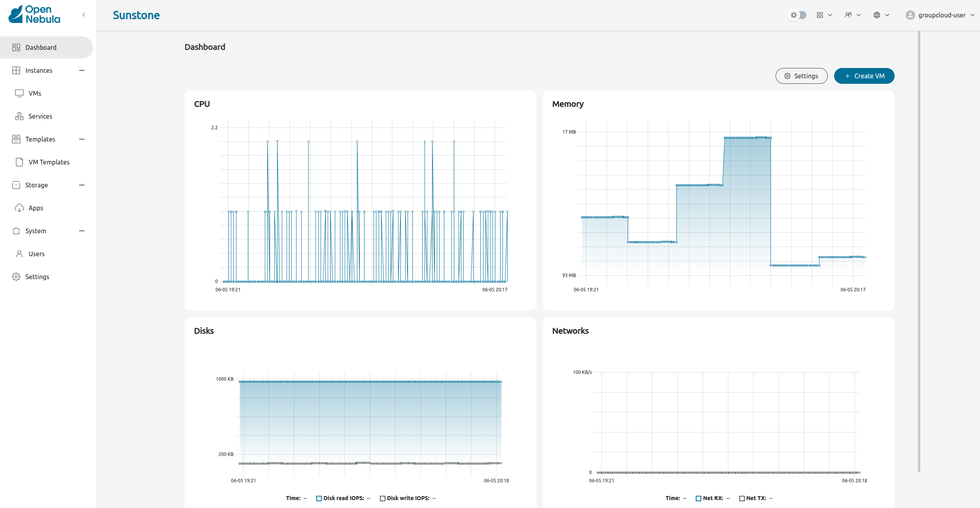Enable the Net RX checkbox
This screenshot has height=508, width=980.
coord(698,498)
